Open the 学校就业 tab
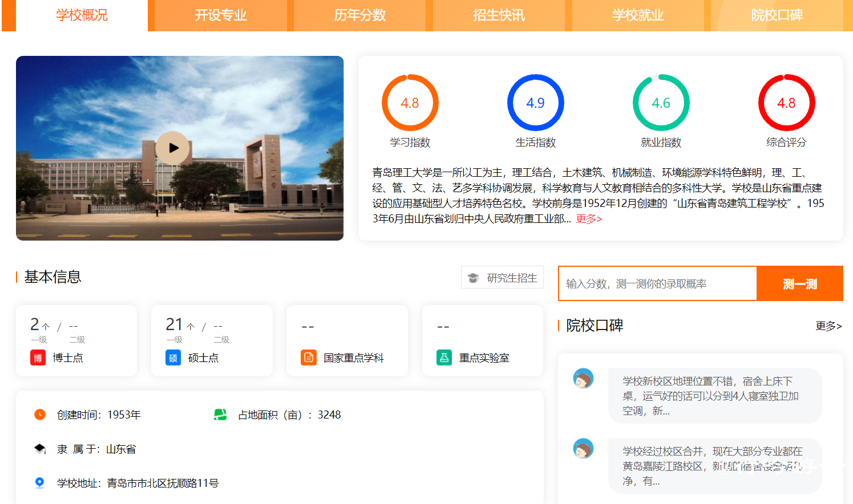Viewport: 853px width, 504px height. click(638, 15)
